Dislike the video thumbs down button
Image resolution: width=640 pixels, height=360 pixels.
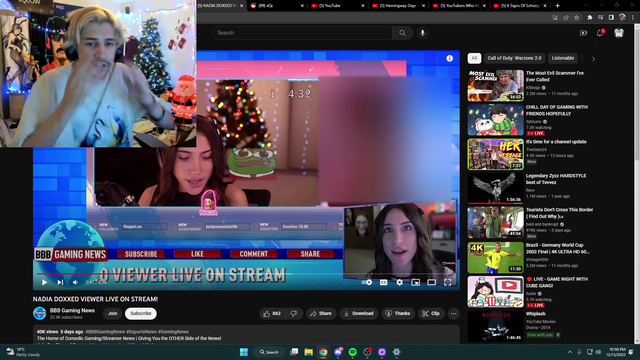293,313
